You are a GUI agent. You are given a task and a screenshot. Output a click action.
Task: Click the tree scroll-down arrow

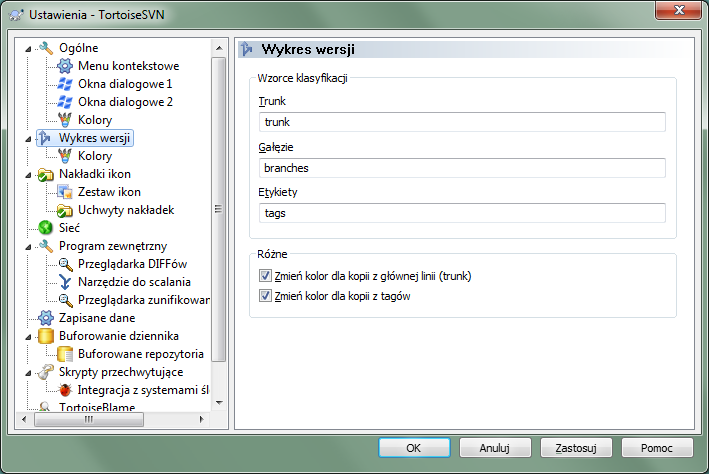pos(219,402)
